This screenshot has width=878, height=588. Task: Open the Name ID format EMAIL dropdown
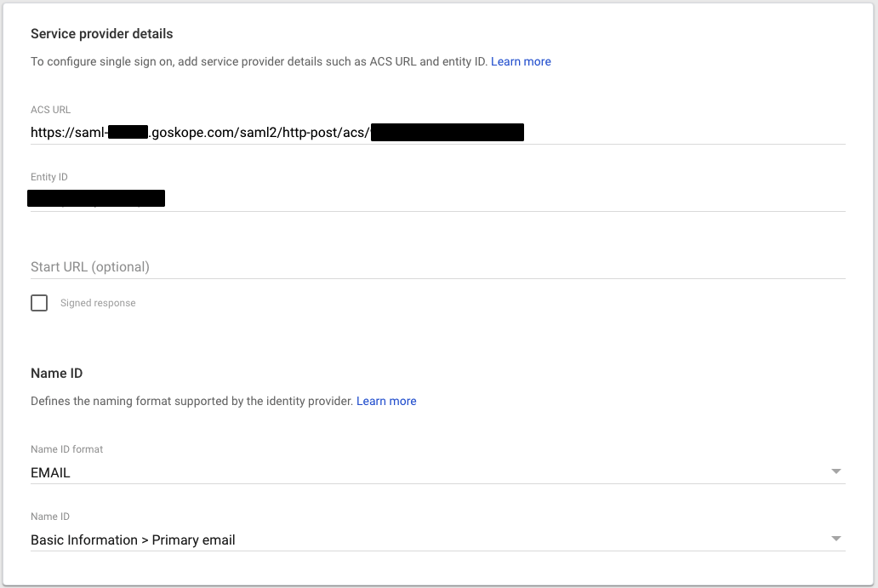(438, 472)
